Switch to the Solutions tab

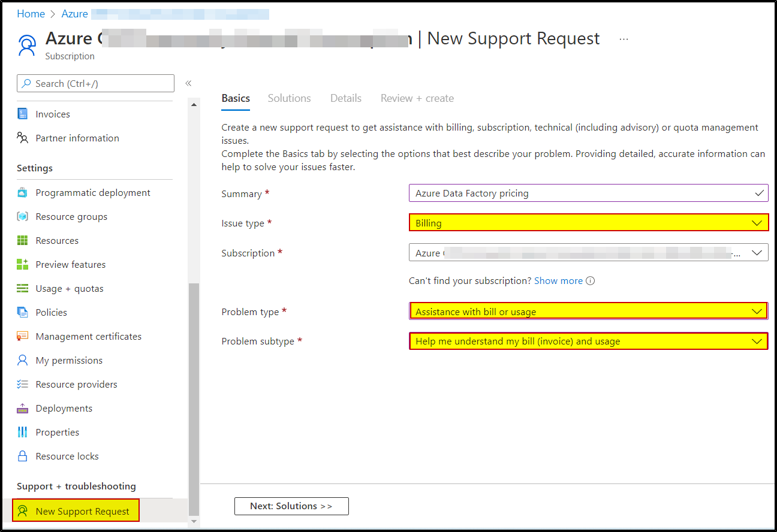(x=289, y=98)
